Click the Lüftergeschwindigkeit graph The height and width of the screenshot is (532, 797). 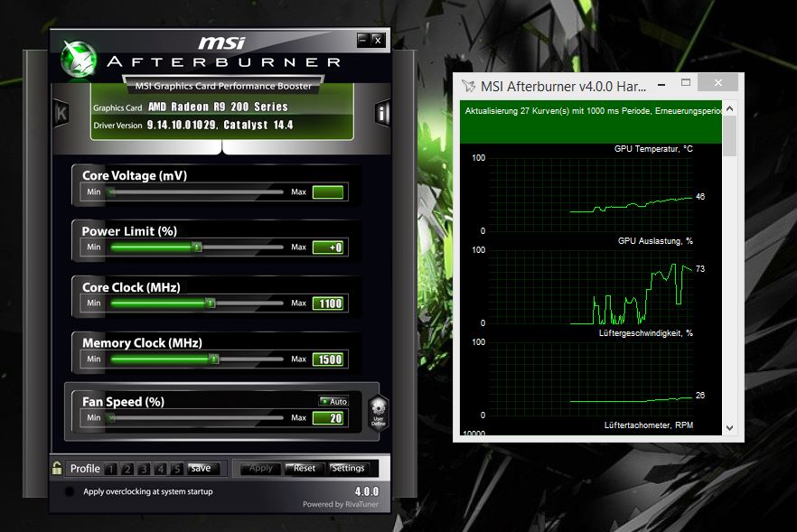coord(591,379)
